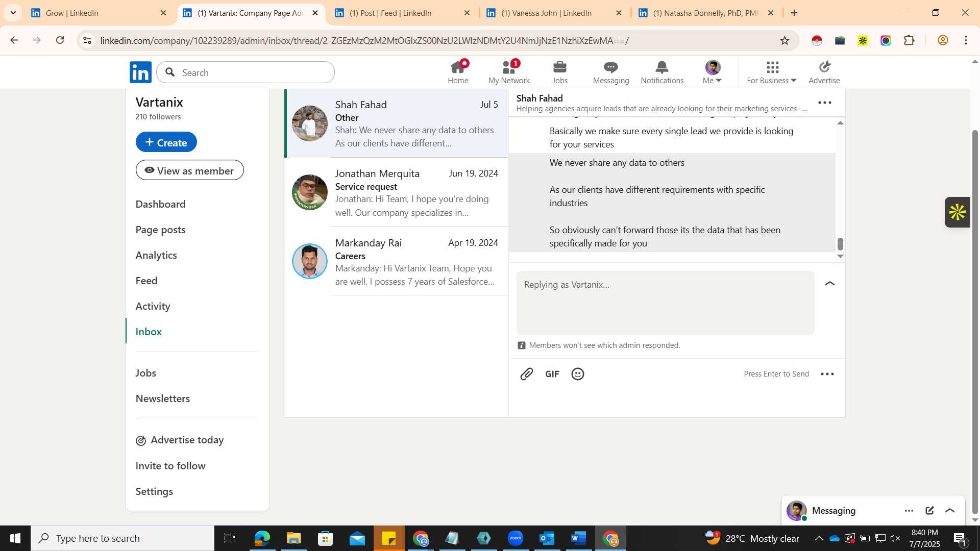Bookmark this page with star icon
Screen dimensions: 980x551
pyautogui.click(x=785, y=40)
